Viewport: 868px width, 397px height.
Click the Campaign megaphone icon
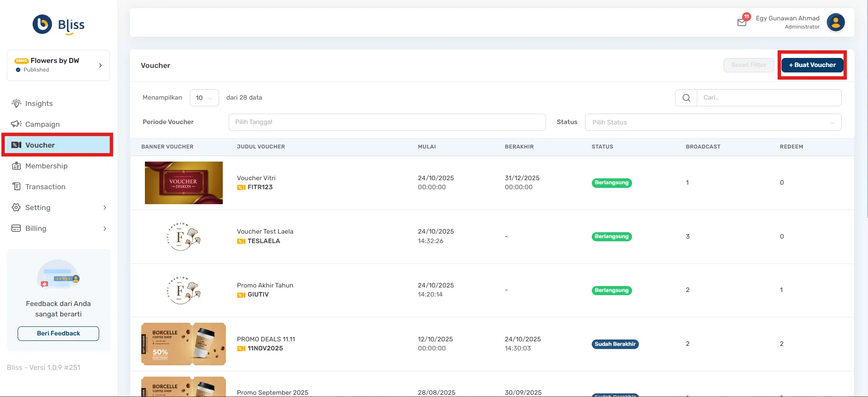[x=16, y=124]
